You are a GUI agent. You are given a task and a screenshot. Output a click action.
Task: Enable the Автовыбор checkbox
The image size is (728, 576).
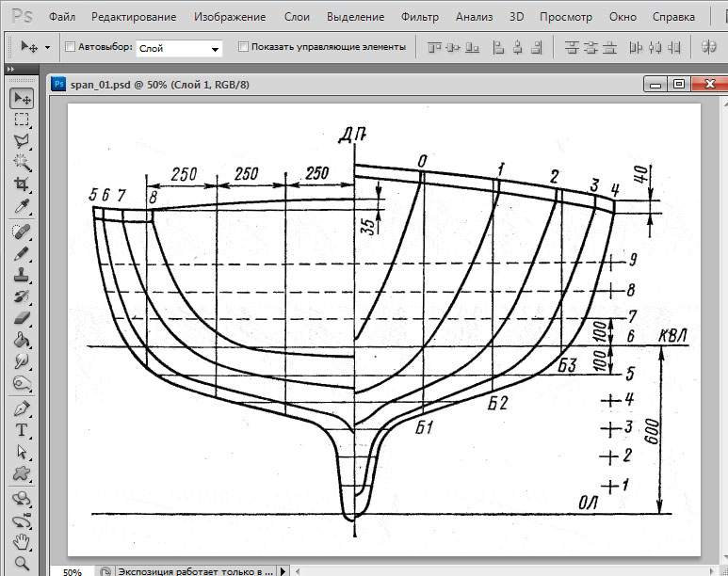(71, 47)
